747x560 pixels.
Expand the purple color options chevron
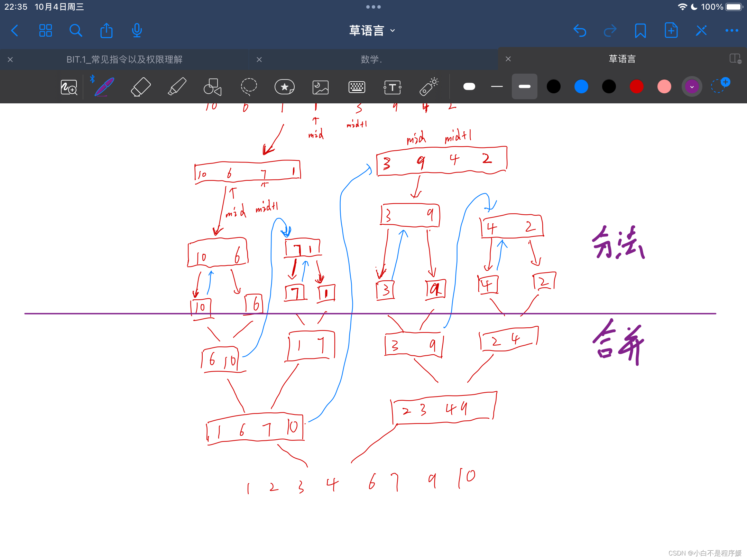tap(692, 87)
